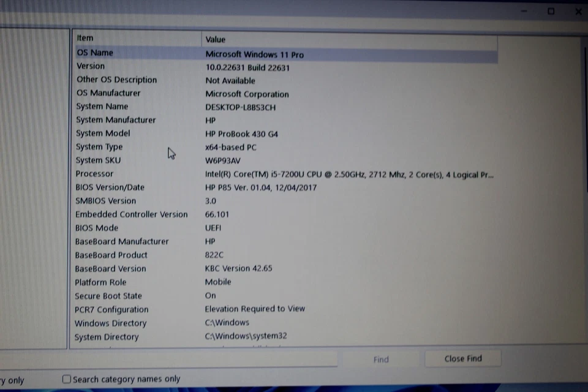
Task: Maximize the System Information window
Action: 551,11
